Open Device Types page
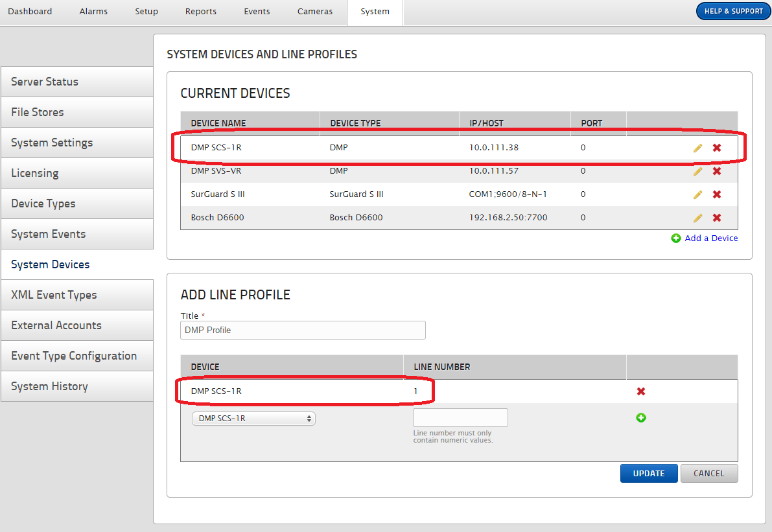Image resolution: width=772 pixels, height=532 pixels. [77, 203]
